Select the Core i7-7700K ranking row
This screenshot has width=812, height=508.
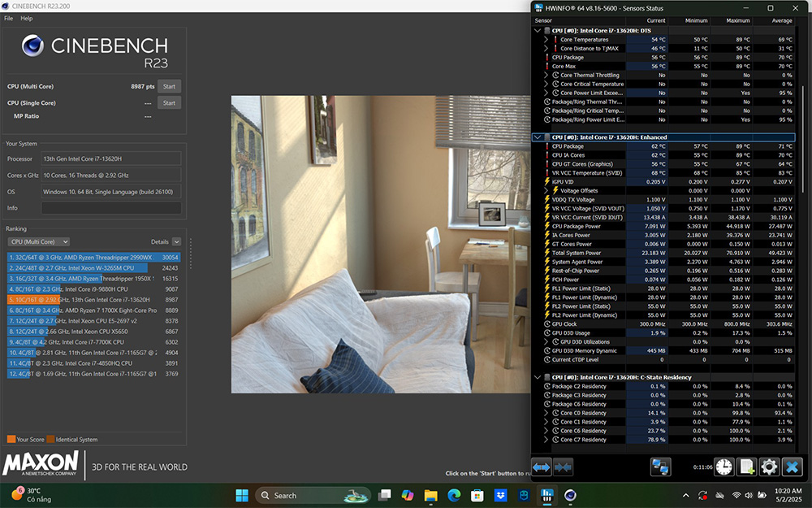[x=93, y=342]
